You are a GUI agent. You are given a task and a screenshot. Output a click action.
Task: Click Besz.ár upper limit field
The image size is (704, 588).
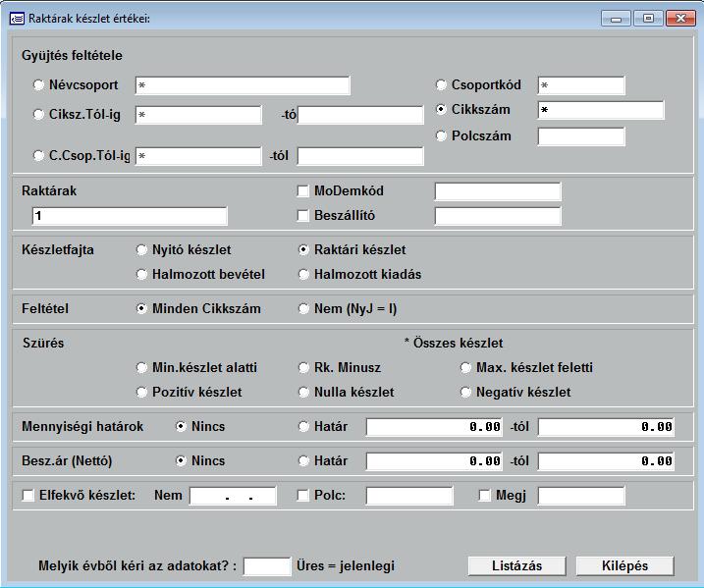[606, 461]
